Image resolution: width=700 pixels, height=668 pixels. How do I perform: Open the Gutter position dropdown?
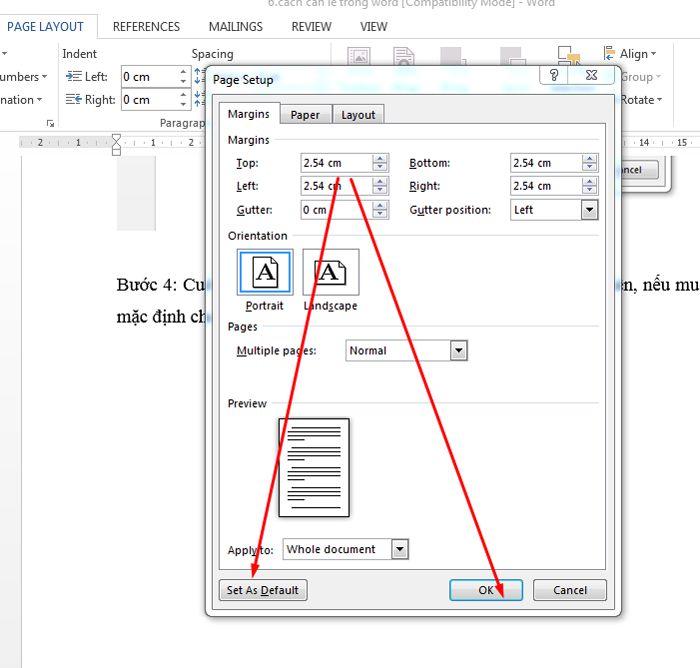[589, 210]
